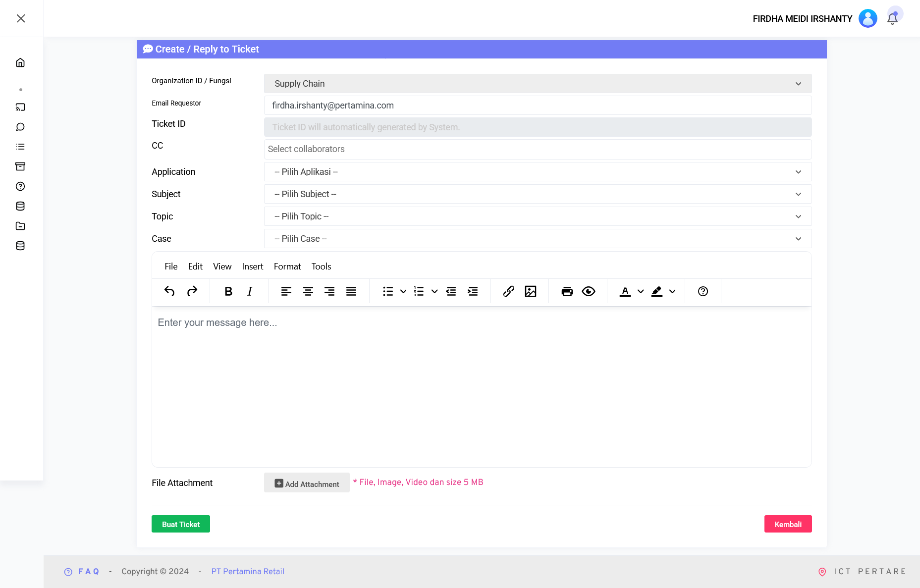This screenshot has width=920, height=588.
Task: Click the Undo arrow in the editor toolbar
Action: 169,291
